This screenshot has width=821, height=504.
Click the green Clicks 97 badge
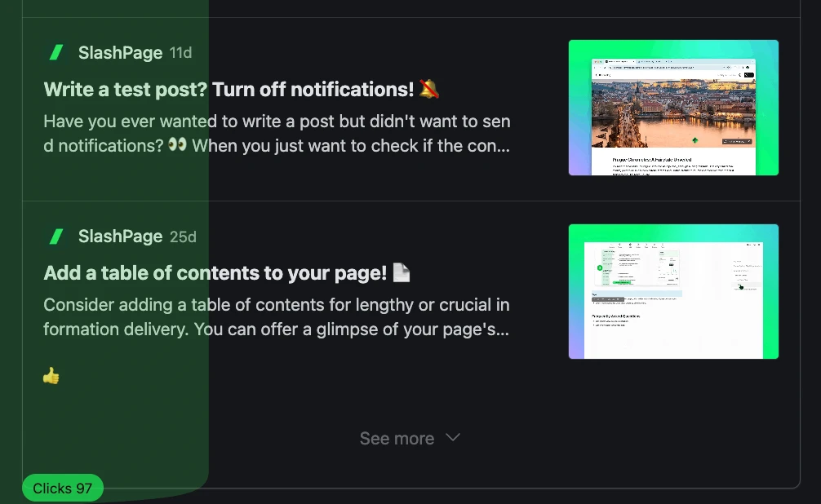pyautogui.click(x=63, y=489)
